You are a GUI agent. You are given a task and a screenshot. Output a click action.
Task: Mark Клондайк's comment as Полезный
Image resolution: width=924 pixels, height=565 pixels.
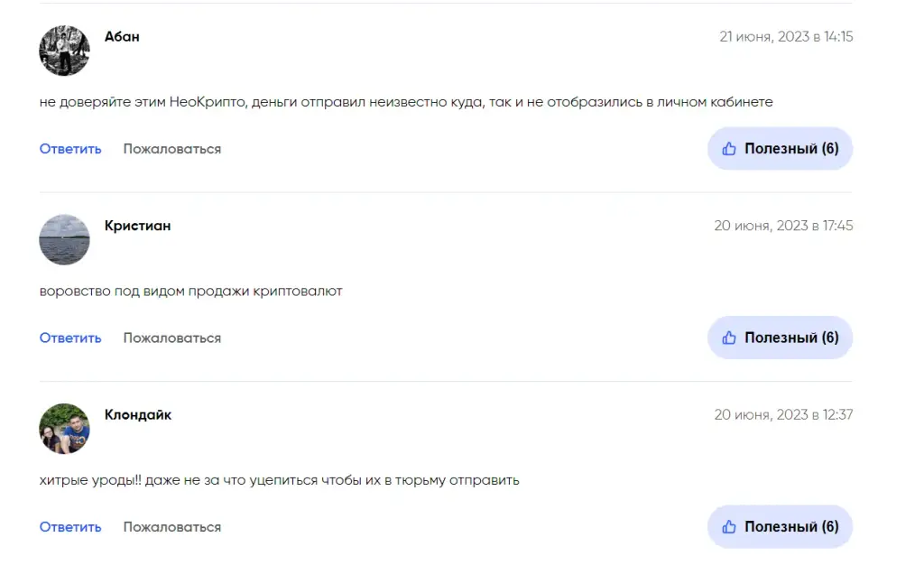click(781, 527)
